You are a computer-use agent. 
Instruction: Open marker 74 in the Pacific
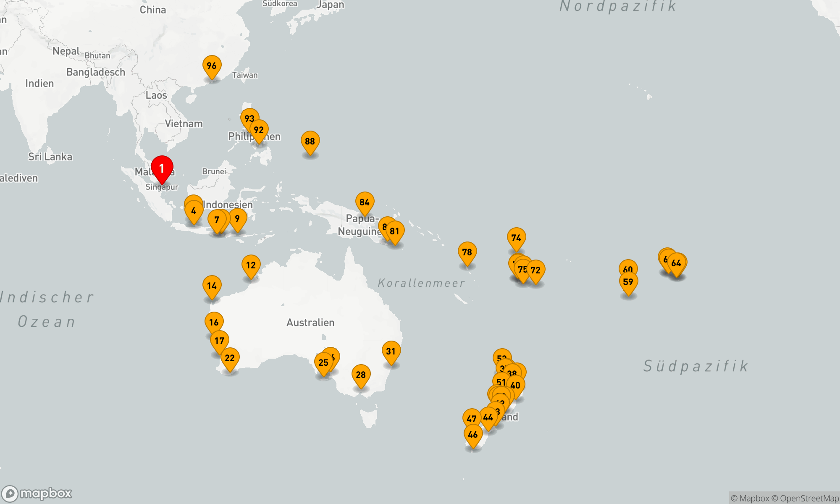point(516,238)
